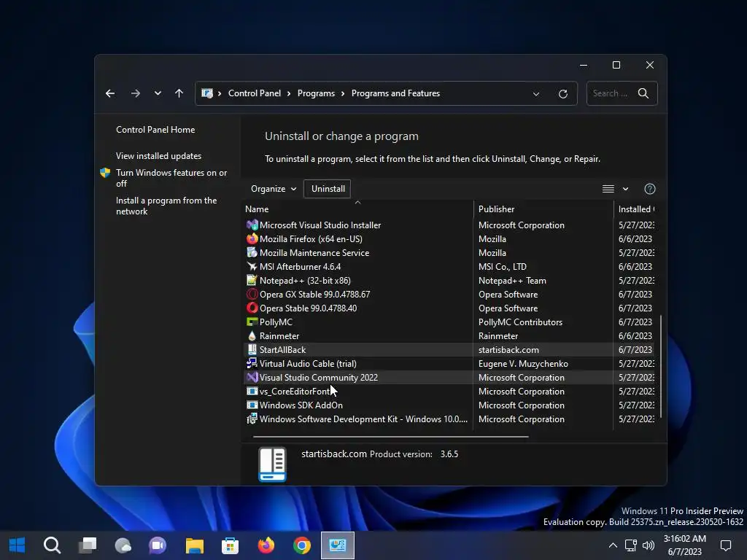Open recent locations chevron
This screenshot has width=747, height=560.
point(158,93)
